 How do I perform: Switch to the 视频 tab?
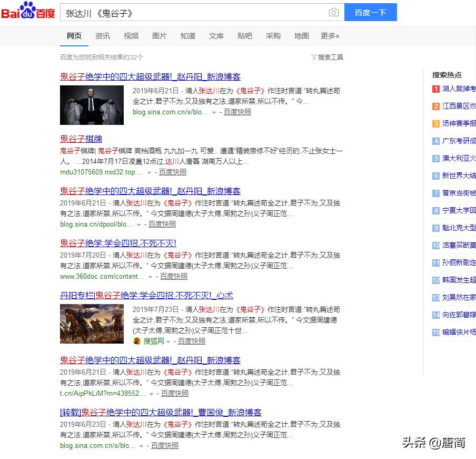point(131,36)
